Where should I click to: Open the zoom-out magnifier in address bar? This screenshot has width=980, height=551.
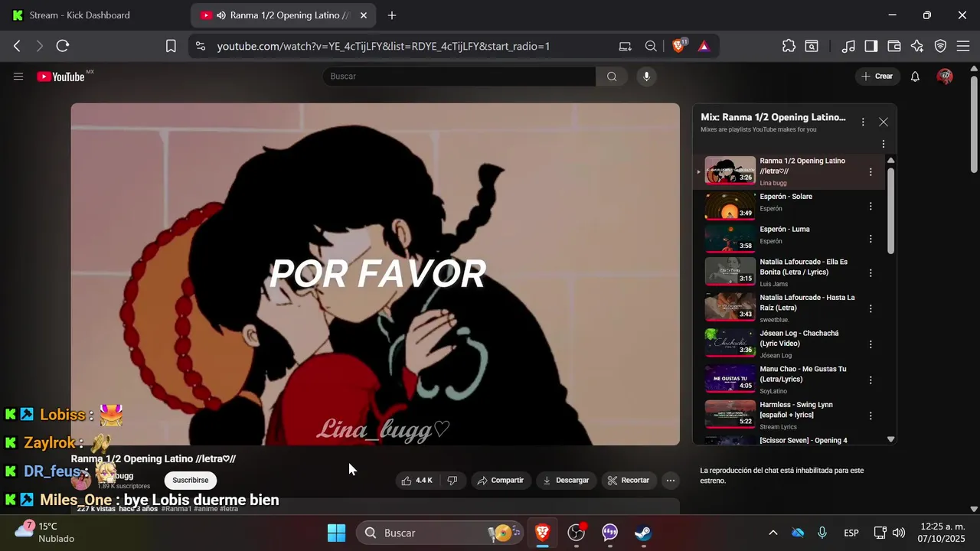pyautogui.click(x=651, y=46)
